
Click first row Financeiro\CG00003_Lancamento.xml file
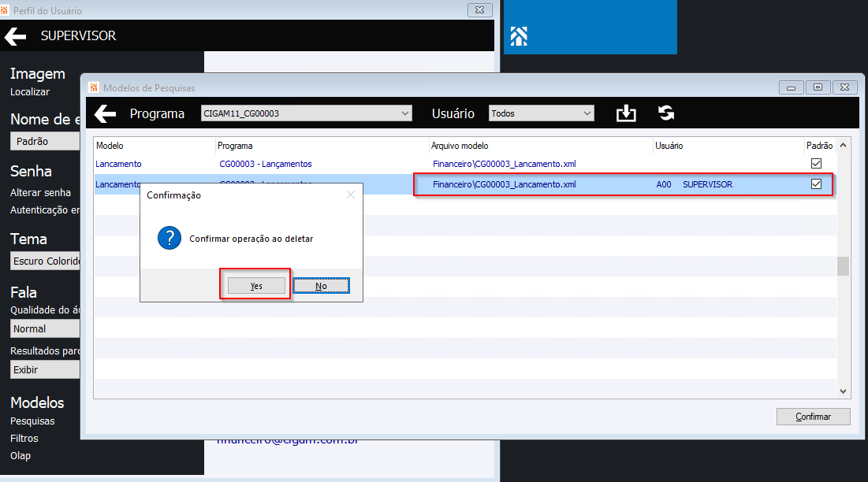tap(505, 164)
